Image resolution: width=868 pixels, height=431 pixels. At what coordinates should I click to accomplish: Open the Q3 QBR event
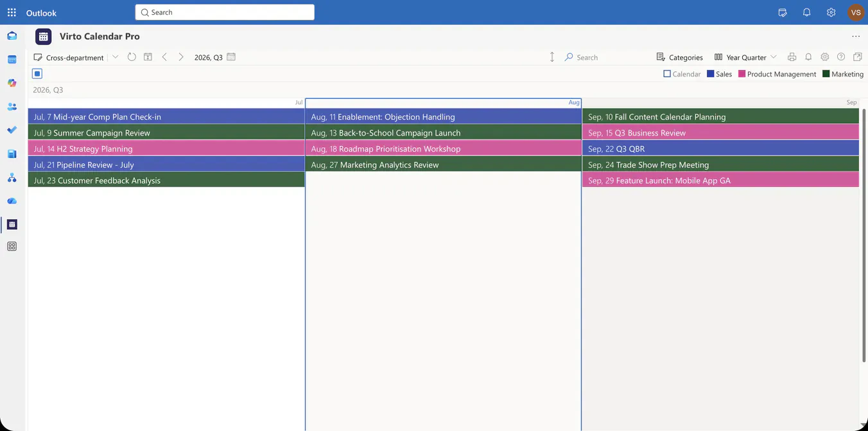(x=720, y=148)
